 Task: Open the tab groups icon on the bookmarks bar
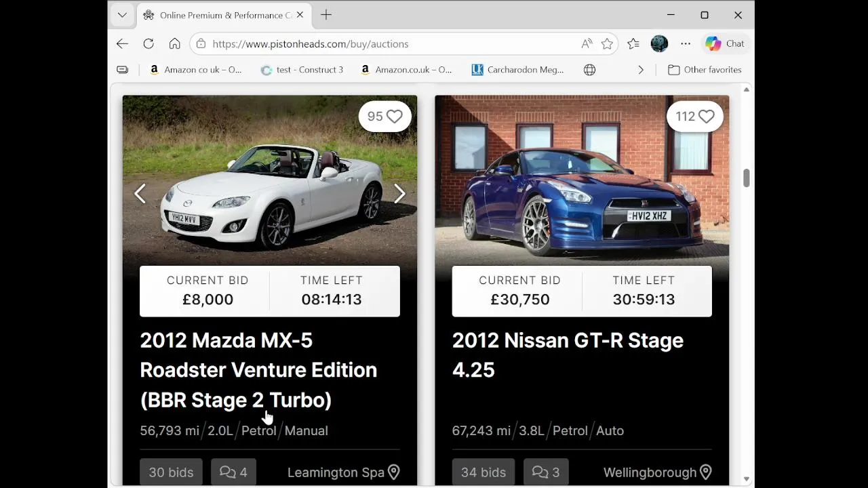pos(122,70)
